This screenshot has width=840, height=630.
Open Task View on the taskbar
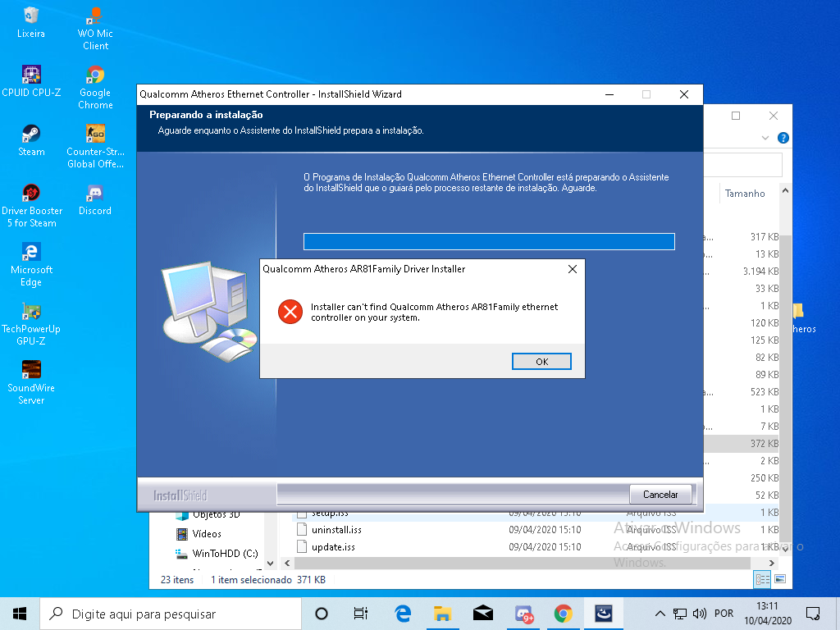tap(361, 614)
